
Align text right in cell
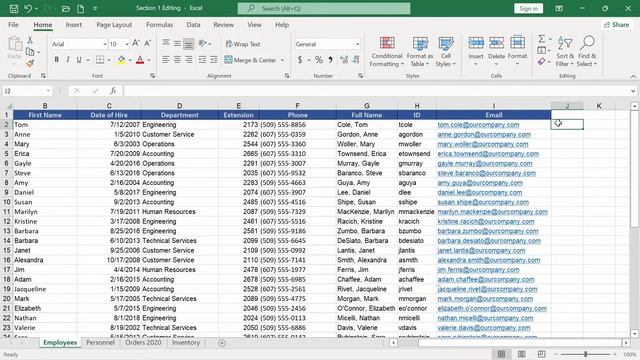point(188,60)
